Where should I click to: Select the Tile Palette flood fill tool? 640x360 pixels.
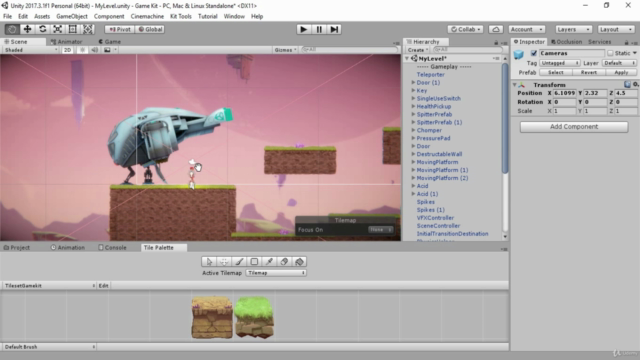pyautogui.click(x=299, y=262)
